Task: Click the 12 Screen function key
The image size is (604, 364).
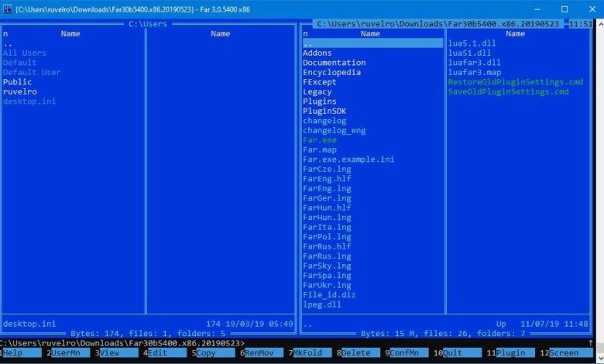Action: coord(566,353)
